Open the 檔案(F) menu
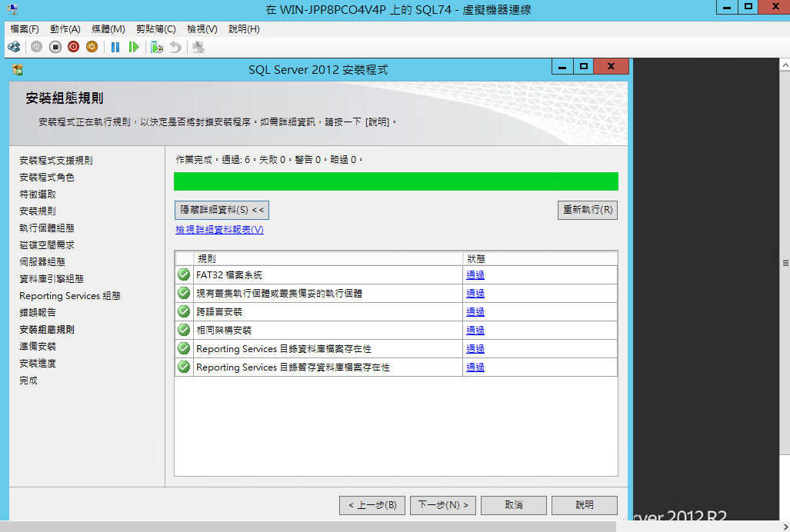The width and height of the screenshot is (790, 532). coord(25,29)
